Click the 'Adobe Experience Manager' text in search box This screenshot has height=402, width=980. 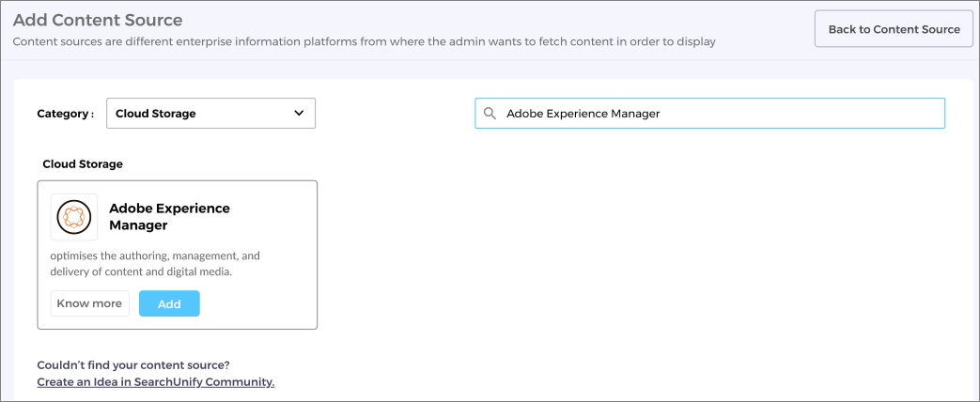click(583, 114)
